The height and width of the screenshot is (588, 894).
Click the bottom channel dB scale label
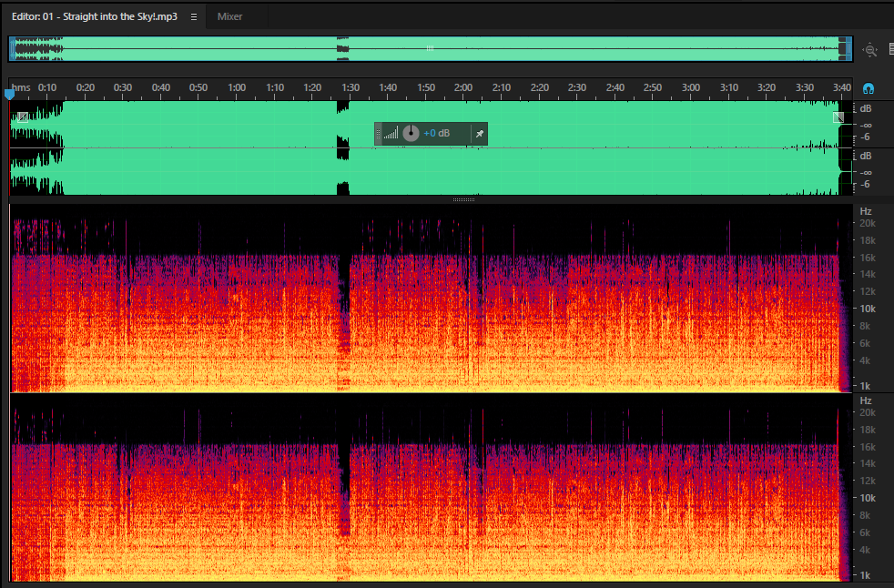click(866, 156)
